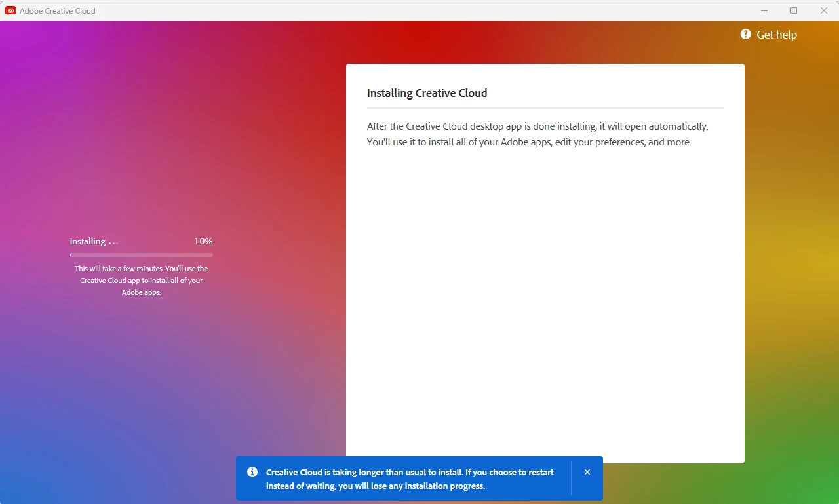Image resolution: width=839 pixels, height=504 pixels.
Task: Click the question mark help icon
Action: (x=745, y=34)
